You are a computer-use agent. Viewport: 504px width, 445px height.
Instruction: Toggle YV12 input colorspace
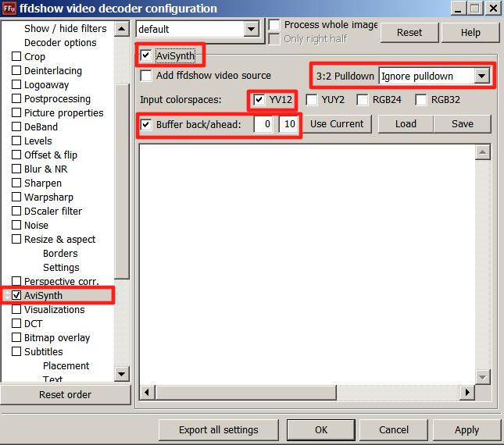point(259,100)
